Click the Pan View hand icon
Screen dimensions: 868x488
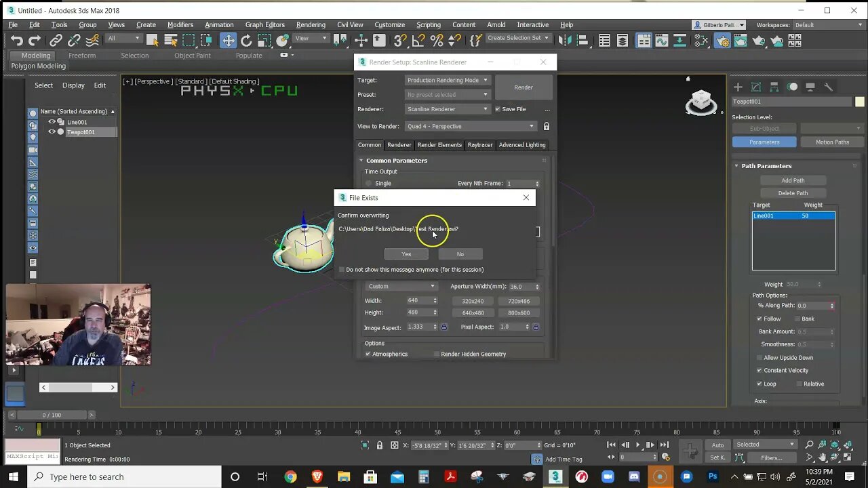click(x=823, y=457)
